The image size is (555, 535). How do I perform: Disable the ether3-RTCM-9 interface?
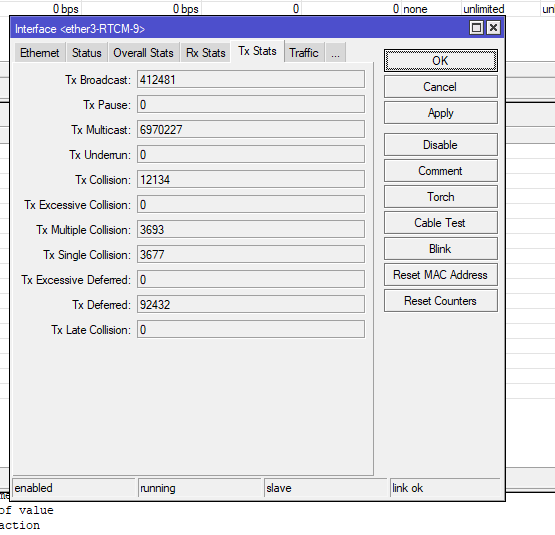click(441, 145)
